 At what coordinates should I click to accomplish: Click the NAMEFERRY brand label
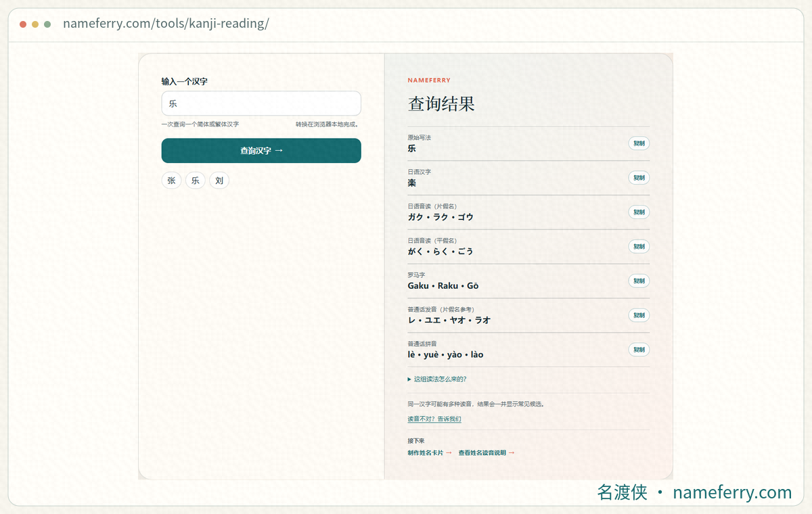click(x=429, y=80)
